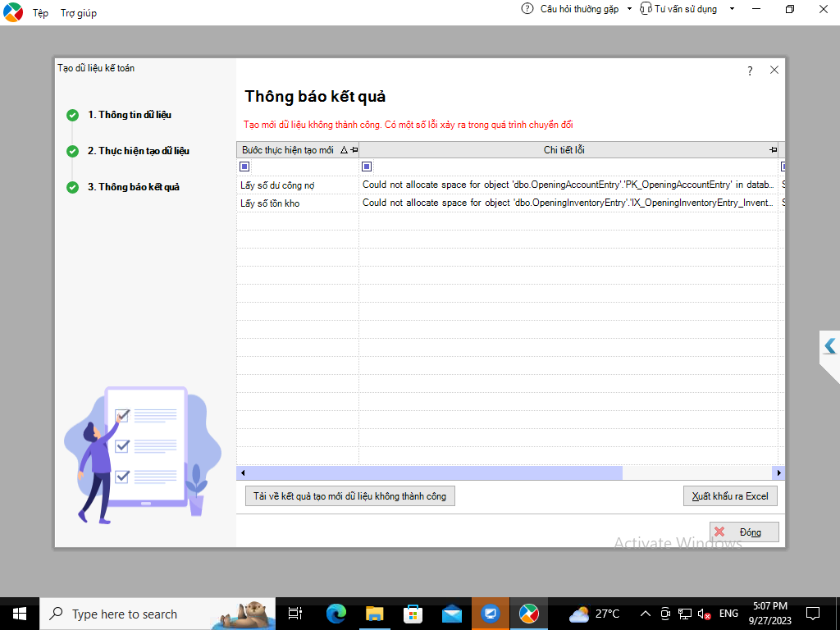
Task: Open Microsoft Edge from the taskbar
Action: 336,614
